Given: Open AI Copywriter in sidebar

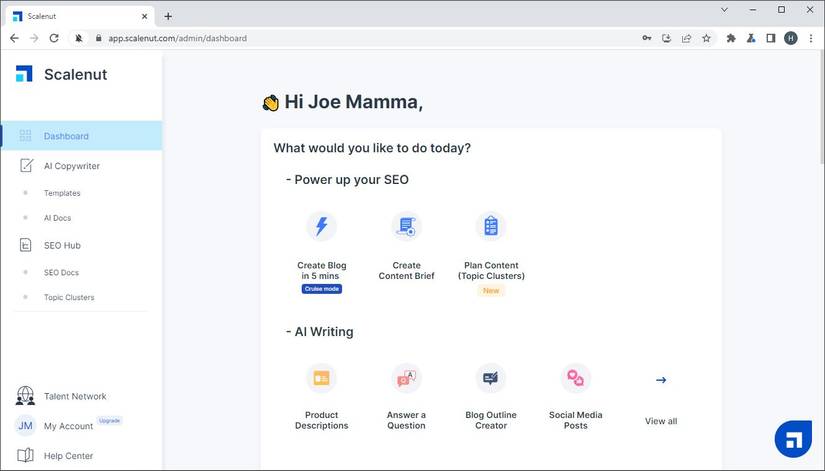Looking at the screenshot, I should [x=72, y=166].
